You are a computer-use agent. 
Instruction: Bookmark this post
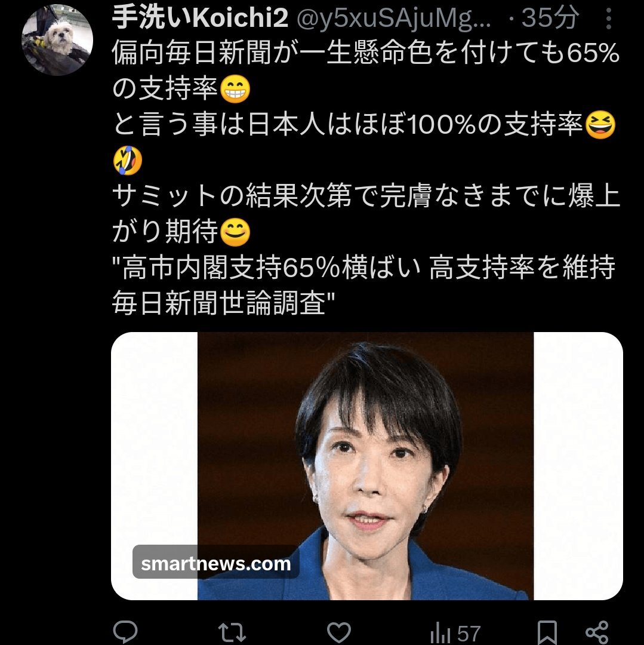click(x=547, y=632)
